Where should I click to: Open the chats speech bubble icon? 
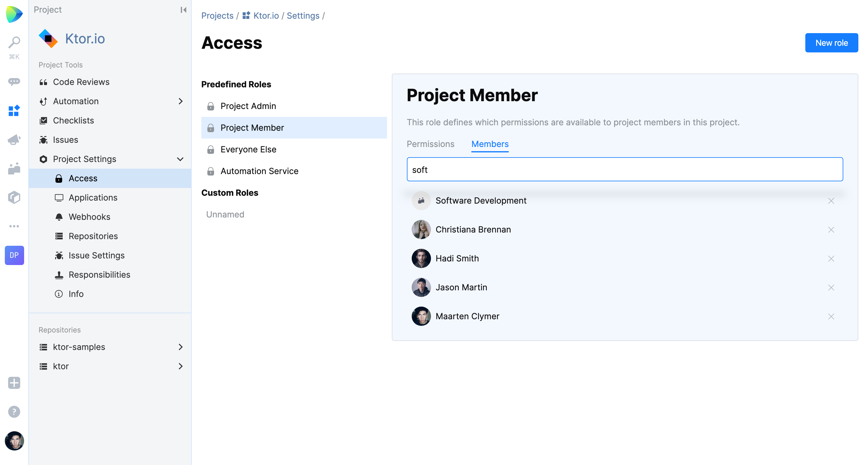[x=14, y=82]
